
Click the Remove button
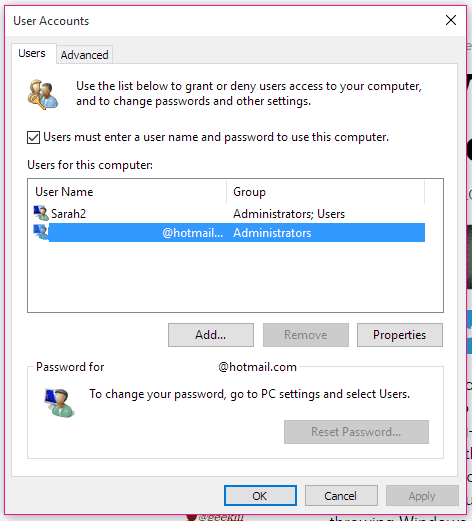pyautogui.click(x=306, y=335)
